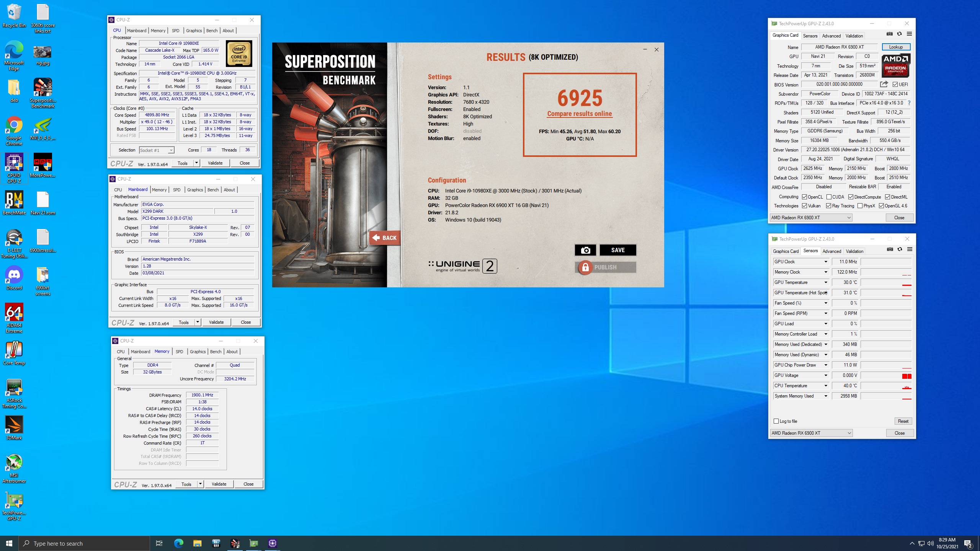Open File Explorer from the taskbar
This screenshot has height=551, width=980.
[x=197, y=543]
